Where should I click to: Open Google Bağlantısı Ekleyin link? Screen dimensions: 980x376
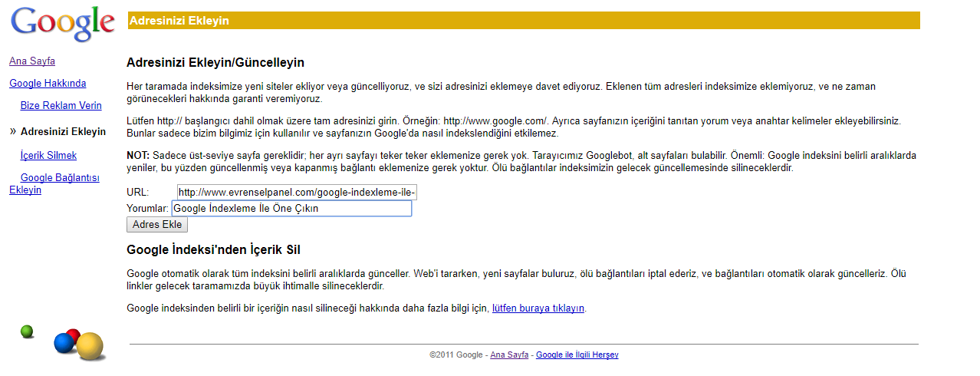coord(54,184)
